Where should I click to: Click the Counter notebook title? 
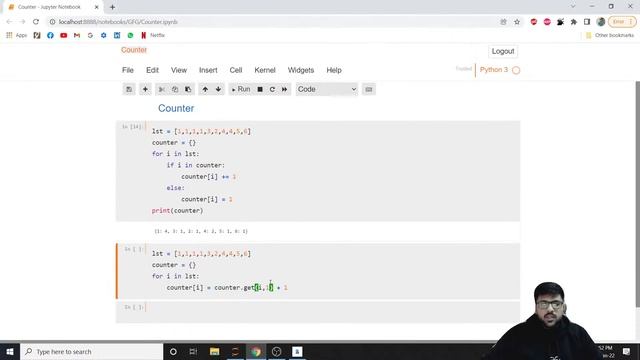134,50
